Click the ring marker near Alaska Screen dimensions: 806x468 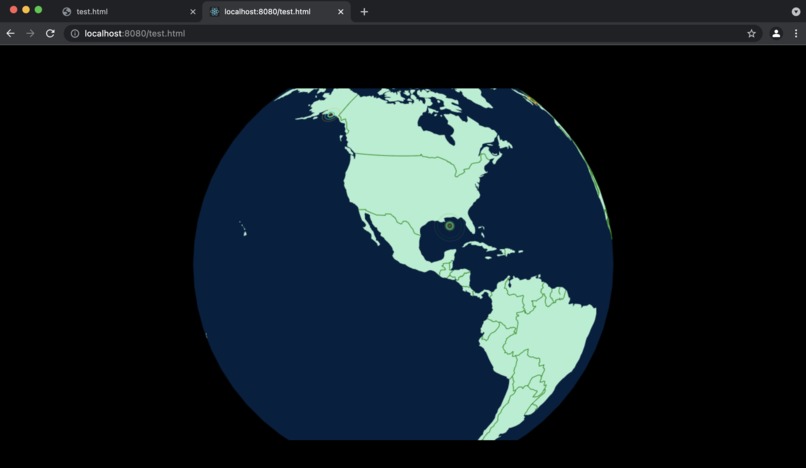(329, 115)
